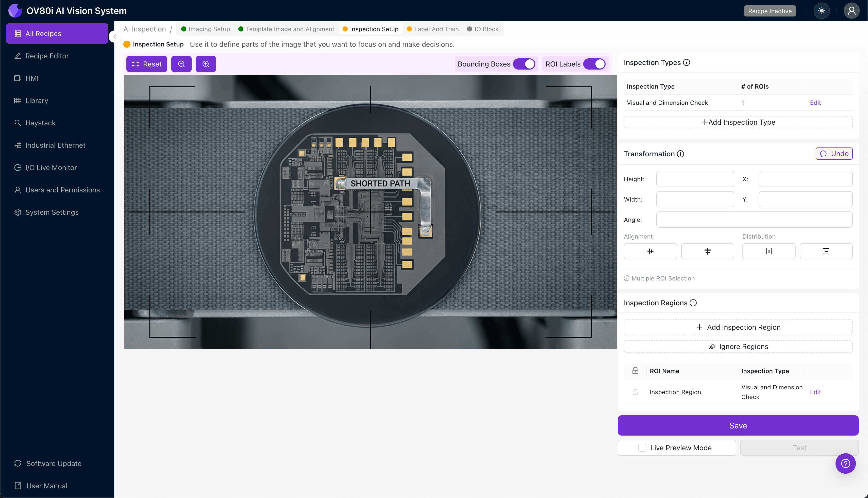The height and width of the screenshot is (498, 868).
Task: Click the zoom out magnifier icon
Action: coord(181,64)
